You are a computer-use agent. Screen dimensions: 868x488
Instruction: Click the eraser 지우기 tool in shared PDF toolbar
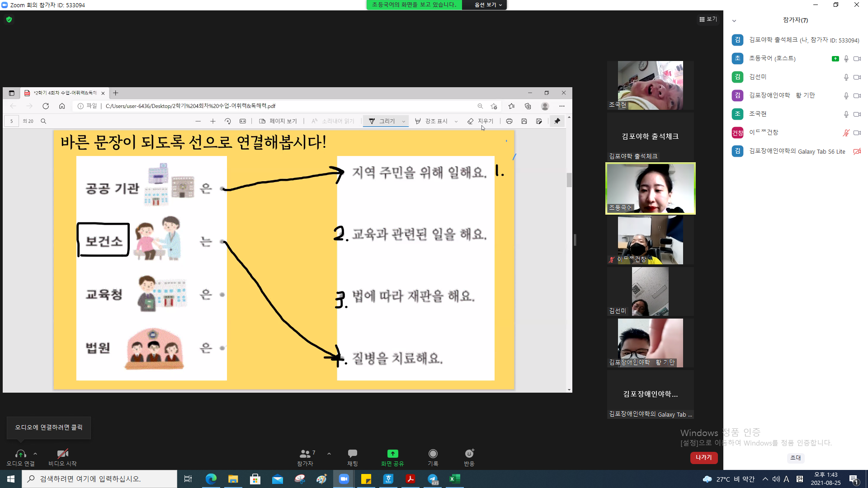pos(480,121)
